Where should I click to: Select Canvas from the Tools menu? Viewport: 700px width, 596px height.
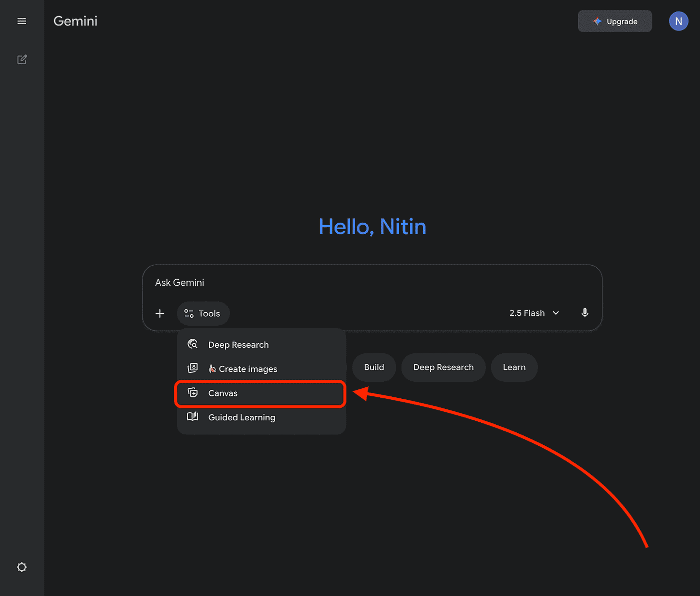click(223, 393)
